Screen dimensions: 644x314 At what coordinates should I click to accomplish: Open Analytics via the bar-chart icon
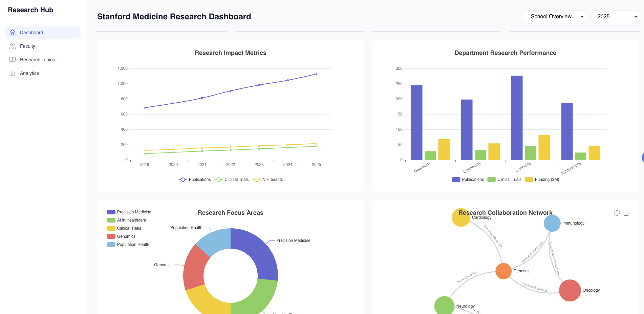(13, 73)
